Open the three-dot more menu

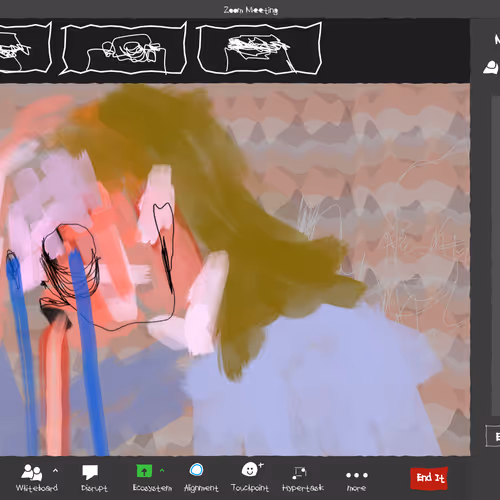357,475
